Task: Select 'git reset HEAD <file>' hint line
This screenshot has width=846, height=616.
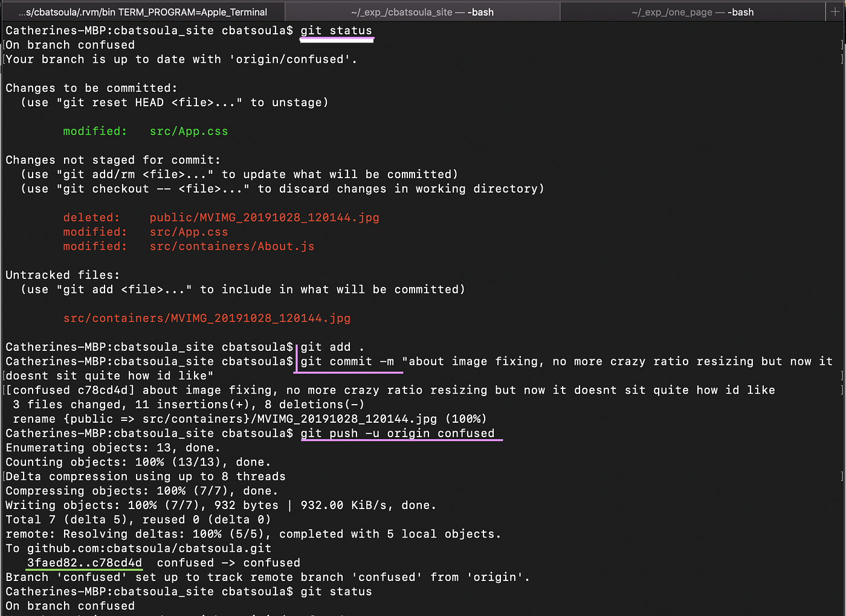Action: click(x=175, y=103)
